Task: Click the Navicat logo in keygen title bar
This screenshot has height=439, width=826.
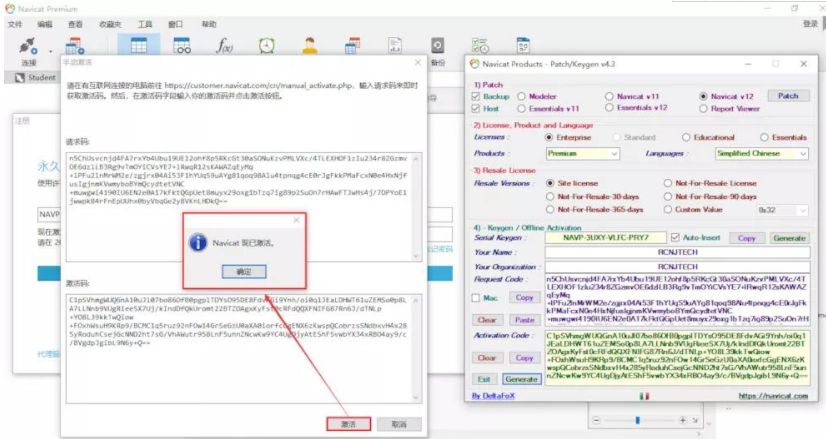Action: [x=475, y=64]
